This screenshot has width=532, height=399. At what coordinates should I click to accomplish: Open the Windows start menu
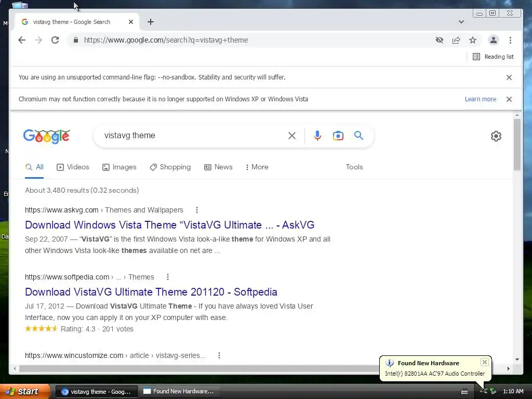click(25, 391)
